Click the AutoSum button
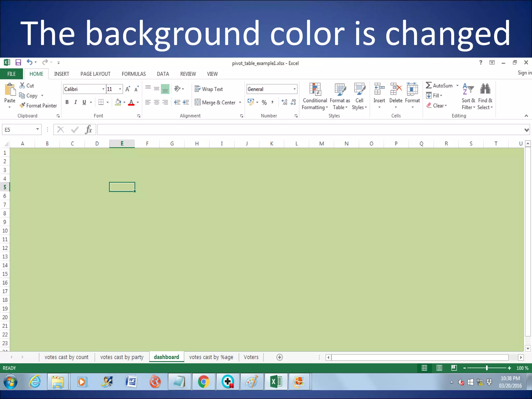Image resolution: width=532 pixels, height=399 pixels. 439,85
